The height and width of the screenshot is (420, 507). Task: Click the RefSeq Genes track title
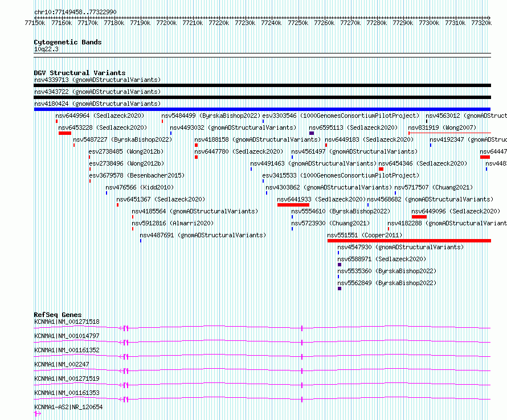[x=58, y=315]
